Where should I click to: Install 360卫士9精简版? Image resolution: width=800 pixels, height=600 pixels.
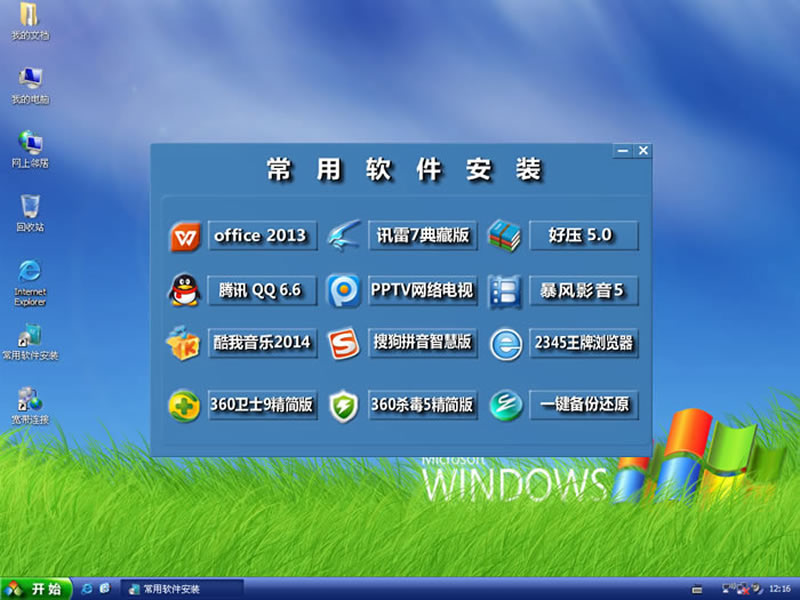pos(262,405)
